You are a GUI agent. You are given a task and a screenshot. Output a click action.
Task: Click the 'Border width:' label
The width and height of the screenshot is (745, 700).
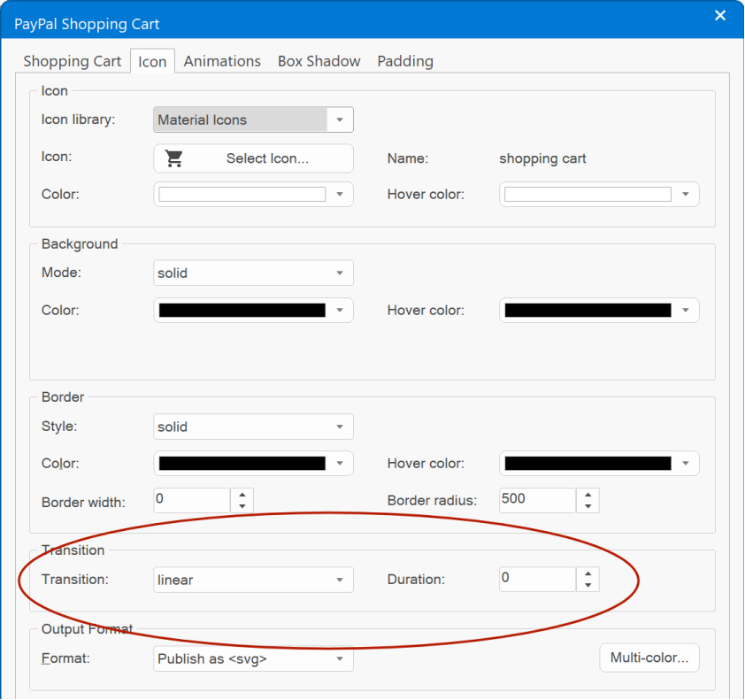coord(83,503)
